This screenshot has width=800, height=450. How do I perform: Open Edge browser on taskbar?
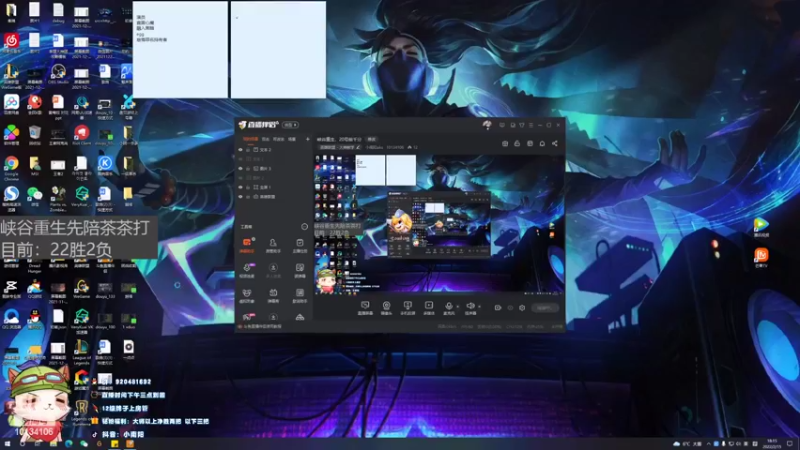pyautogui.click(x=68, y=444)
